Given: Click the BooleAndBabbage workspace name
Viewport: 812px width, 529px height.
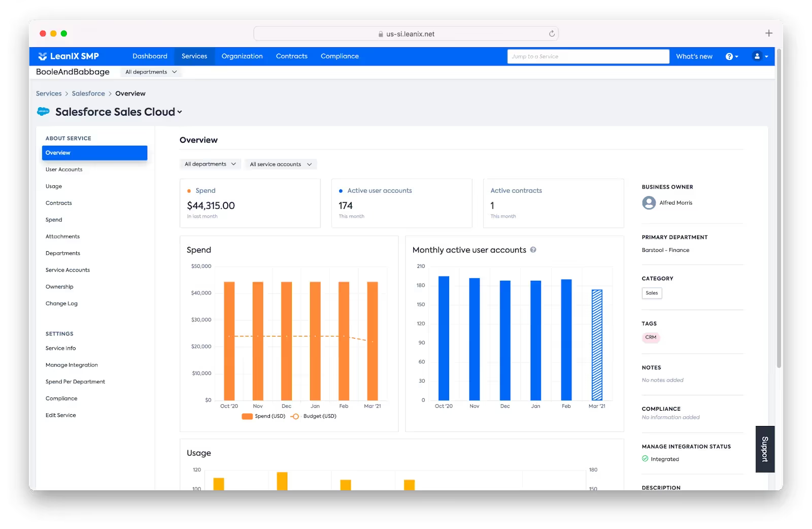Looking at the screenshot, I should (x=73, y=72).
